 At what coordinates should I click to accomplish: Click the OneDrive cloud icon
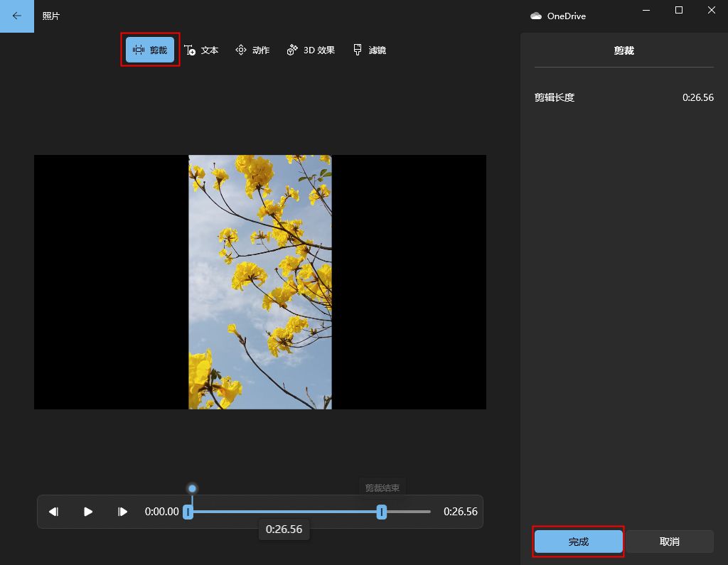click(x=536, y=16)
